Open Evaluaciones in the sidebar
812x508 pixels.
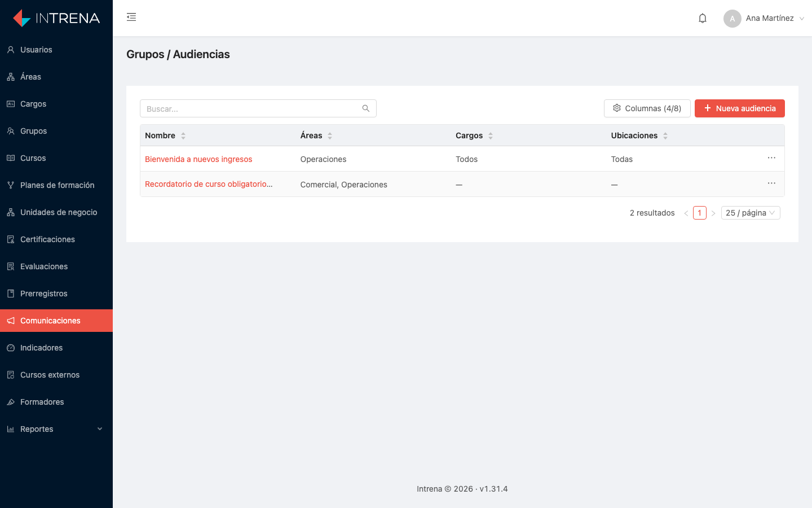tap(56, 266)
